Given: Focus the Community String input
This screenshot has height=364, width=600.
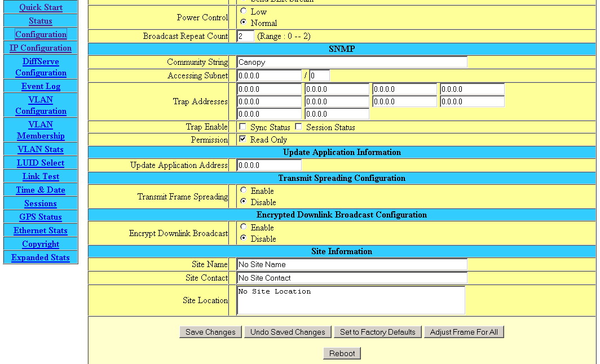Looking at the screenshot, I should coord(352,62).
